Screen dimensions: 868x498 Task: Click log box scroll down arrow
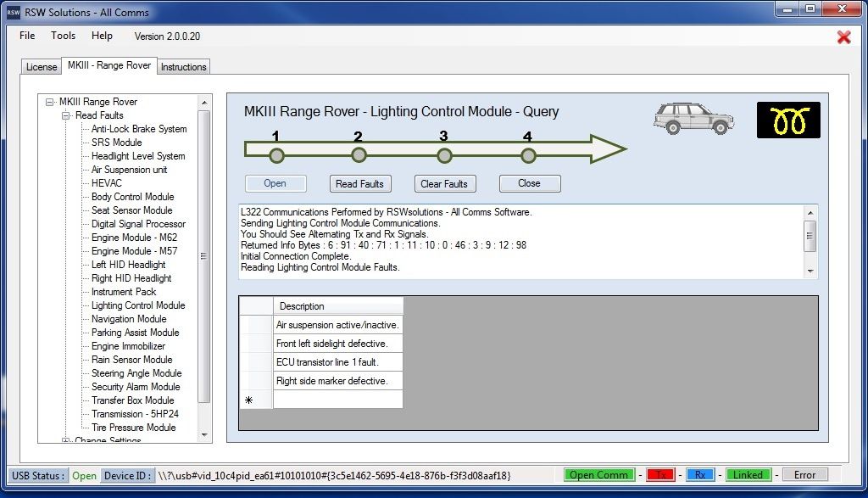[x=810, y=271]
